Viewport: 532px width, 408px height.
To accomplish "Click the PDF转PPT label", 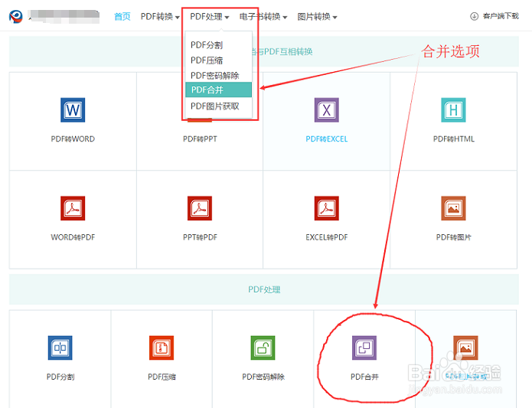I will [200, 139].
